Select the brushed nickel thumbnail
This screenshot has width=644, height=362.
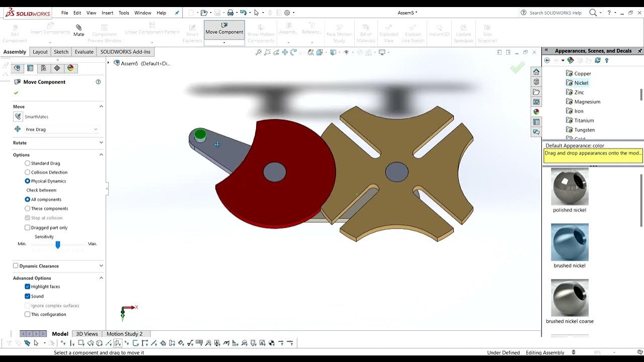pyautogui.click(x=570, y=242)
